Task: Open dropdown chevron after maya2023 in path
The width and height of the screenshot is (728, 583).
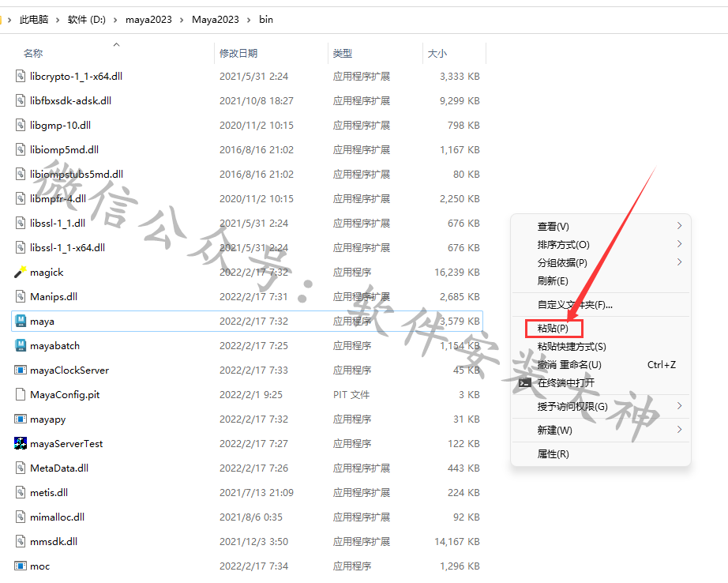Action: [x=182, y=20]
